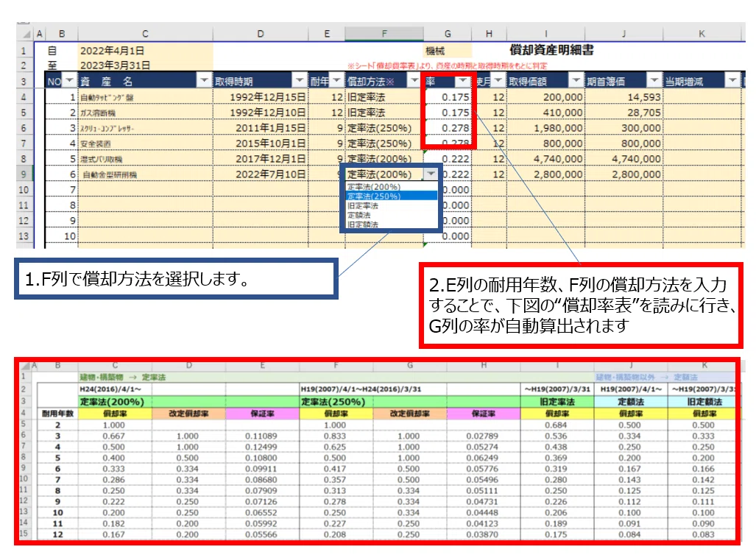Screen dimensions: 756x555
Task: Select the asset name ガス溶断機
Action: [x=98, y=113]
